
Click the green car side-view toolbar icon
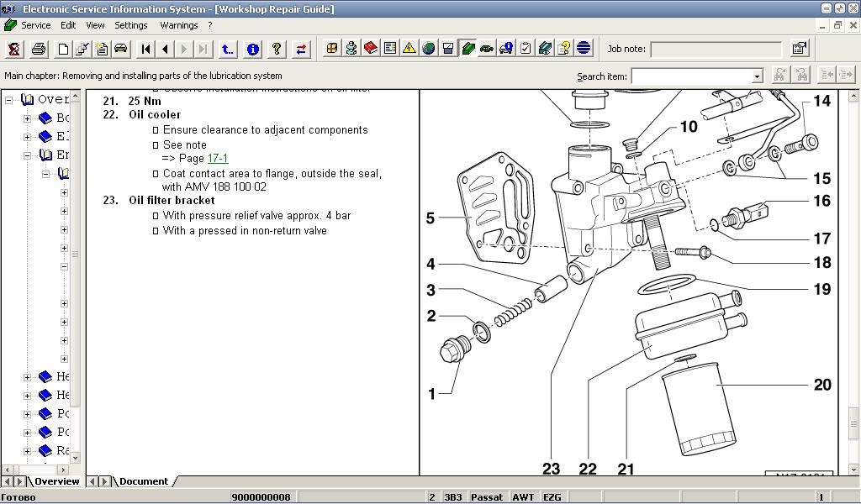[x=487, y=49]
